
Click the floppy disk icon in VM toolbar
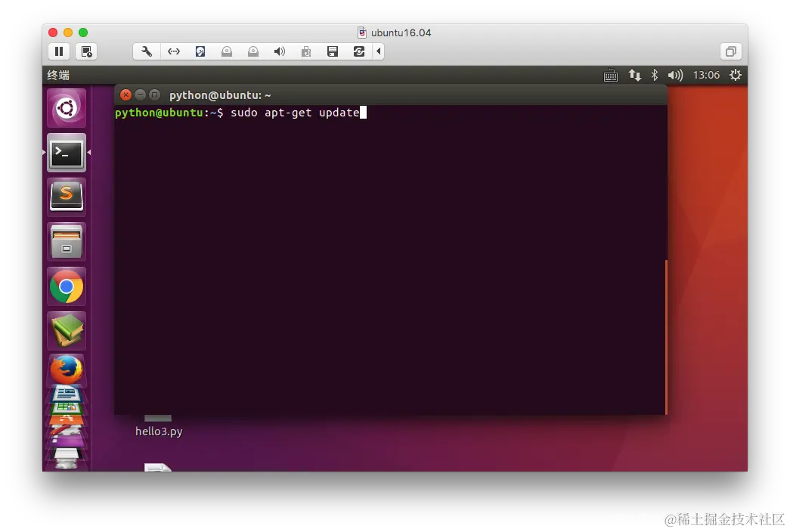point(333,51)
